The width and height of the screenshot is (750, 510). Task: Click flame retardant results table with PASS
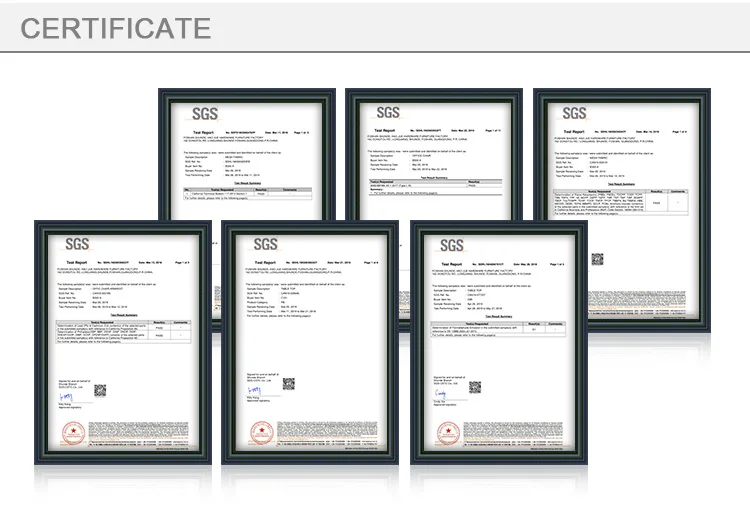pyautogui.click(x=620, y=202)
